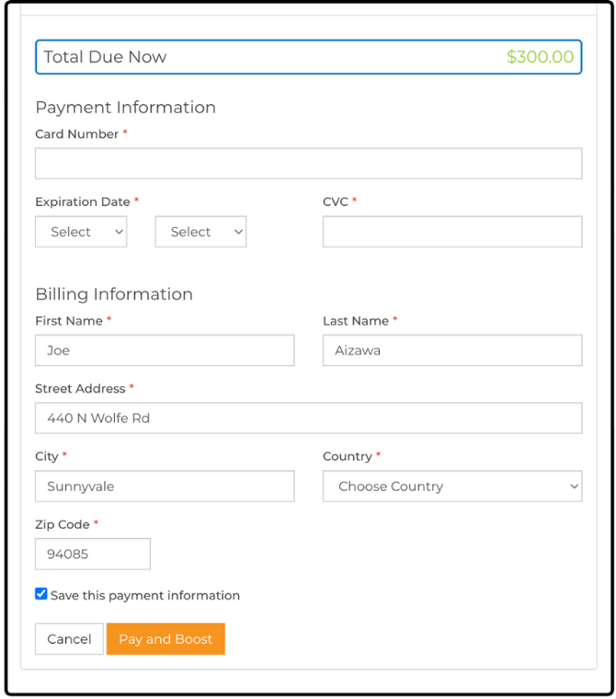Click the Save this payment information label
616x699 pixels.
(x=145, y=595)
